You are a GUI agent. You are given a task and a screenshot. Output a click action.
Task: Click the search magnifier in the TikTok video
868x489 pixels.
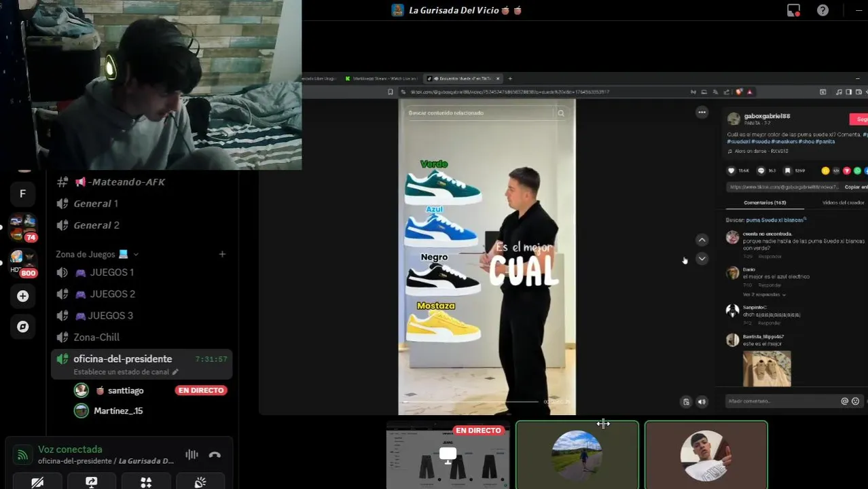point(561,113)
